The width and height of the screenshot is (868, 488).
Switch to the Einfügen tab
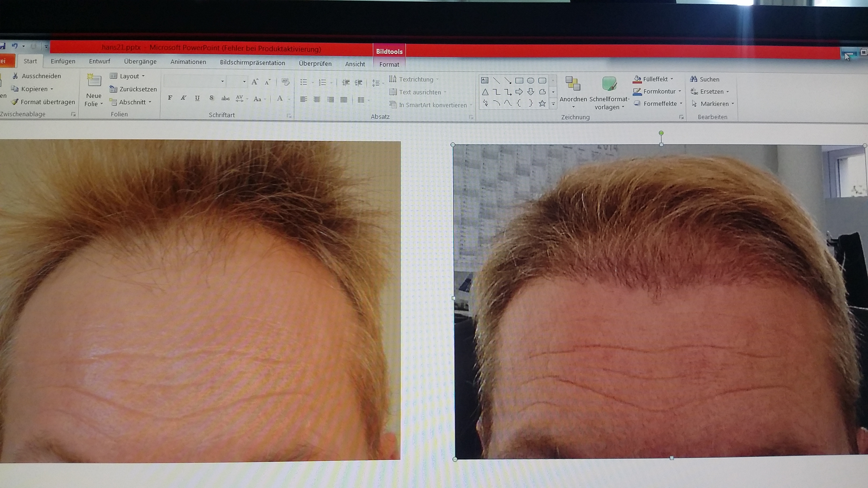63,61
